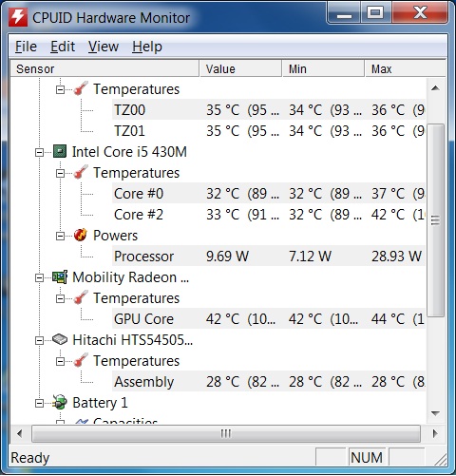This screenshot has height=476, width=456.
Task: Click the 7.12 W minimum power value
Action: pos(310,256)
